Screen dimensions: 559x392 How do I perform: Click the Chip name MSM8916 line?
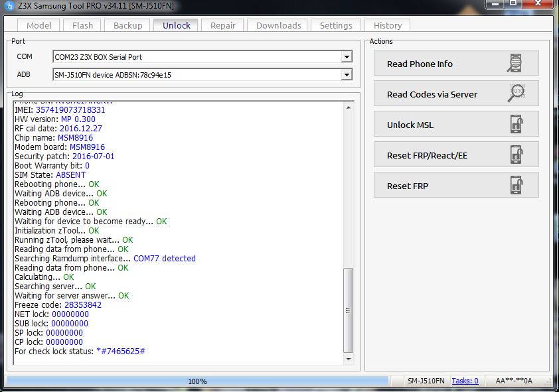54,138
